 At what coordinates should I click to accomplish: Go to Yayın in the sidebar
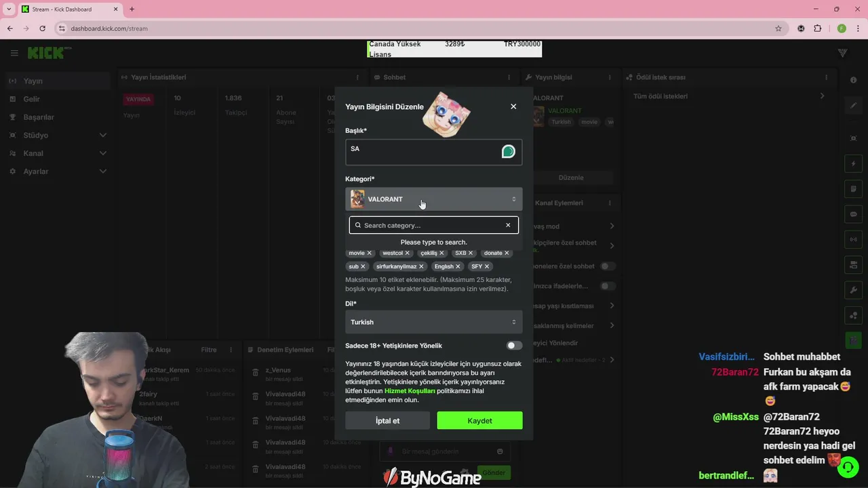[x=58, y=81]
